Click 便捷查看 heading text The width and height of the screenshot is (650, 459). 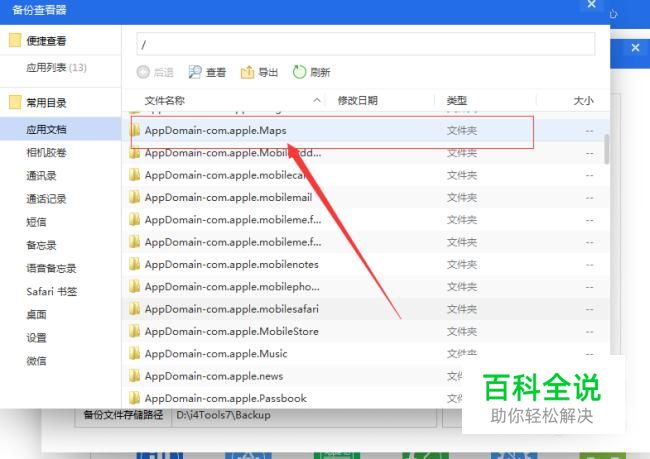(46, 41)
